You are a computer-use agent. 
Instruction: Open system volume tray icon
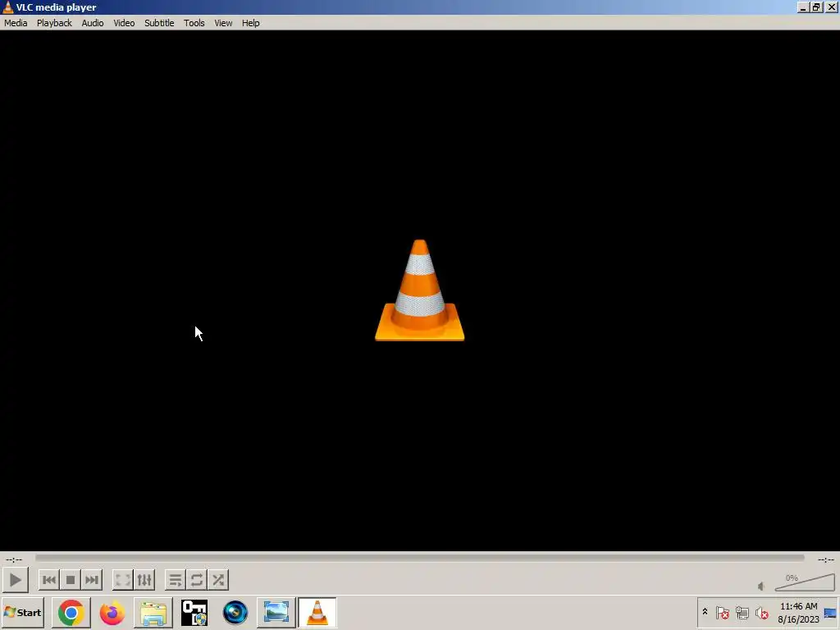(x=761, y=612)
